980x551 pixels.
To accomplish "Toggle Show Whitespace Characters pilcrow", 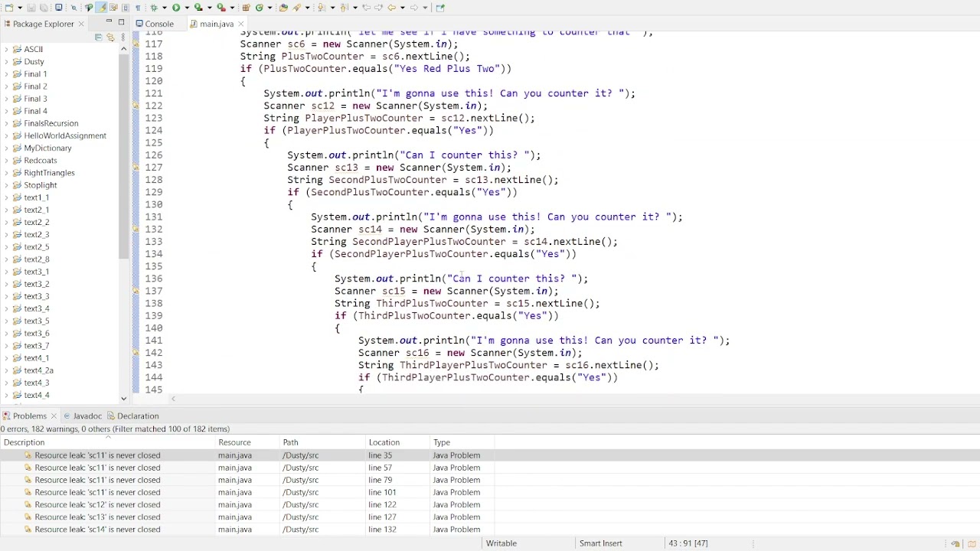I will (x=138, y=8).
